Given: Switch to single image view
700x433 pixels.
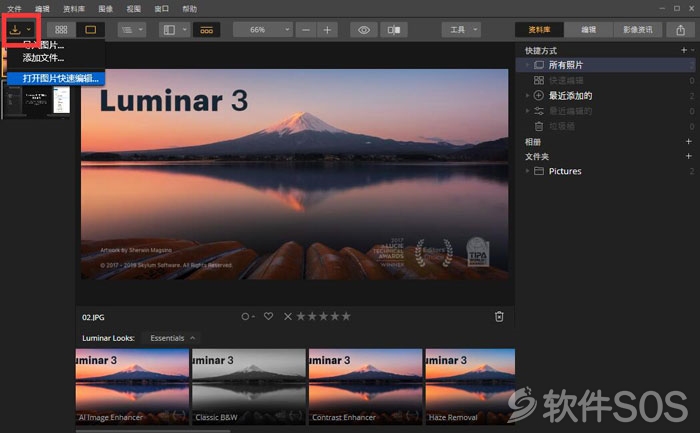Looking at the screenshot, I should [91, 30].
